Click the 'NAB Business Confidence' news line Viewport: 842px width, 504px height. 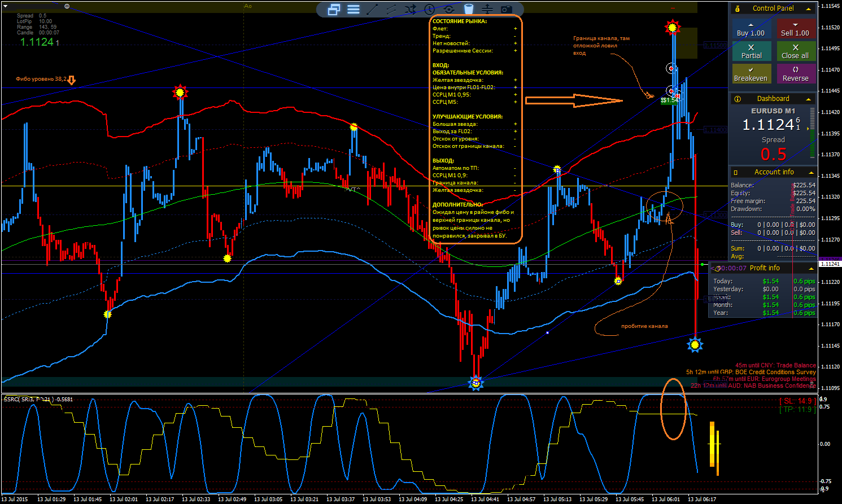(753, 385)
